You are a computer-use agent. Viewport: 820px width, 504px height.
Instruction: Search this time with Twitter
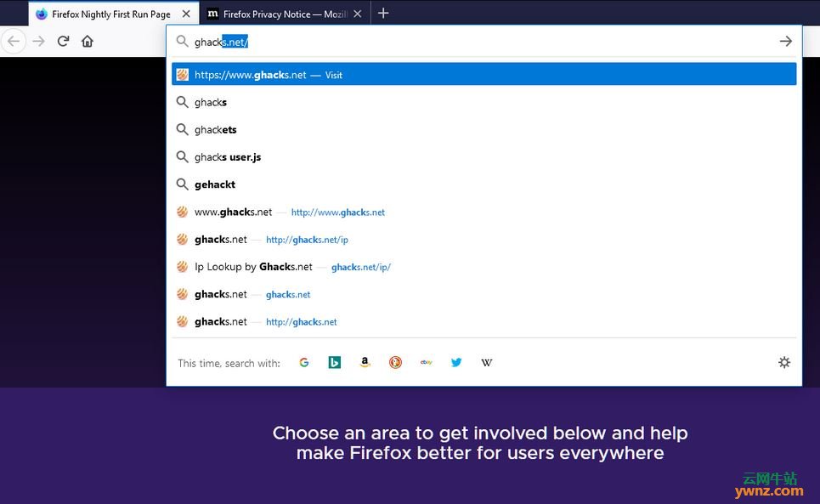click(x=456, y=362)
